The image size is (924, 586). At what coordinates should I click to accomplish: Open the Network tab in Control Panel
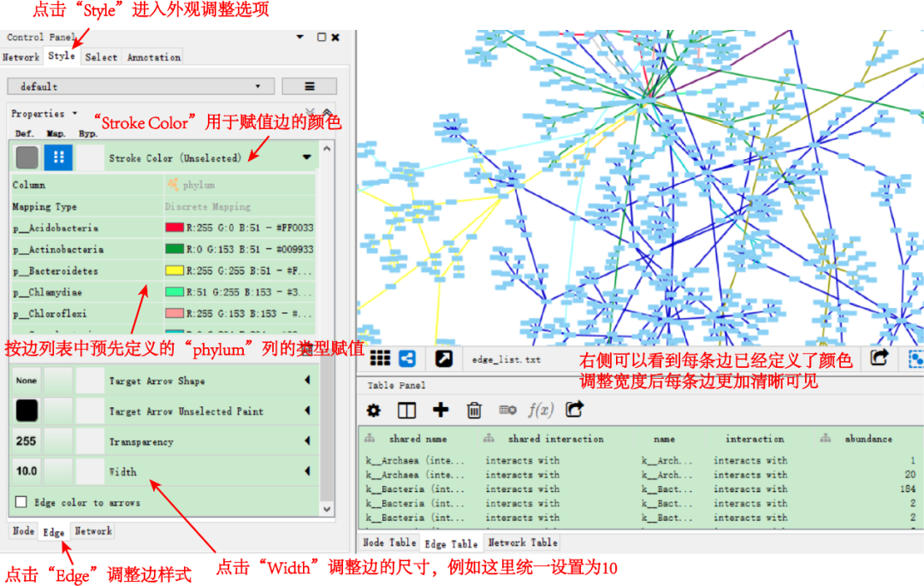point(21,57)
